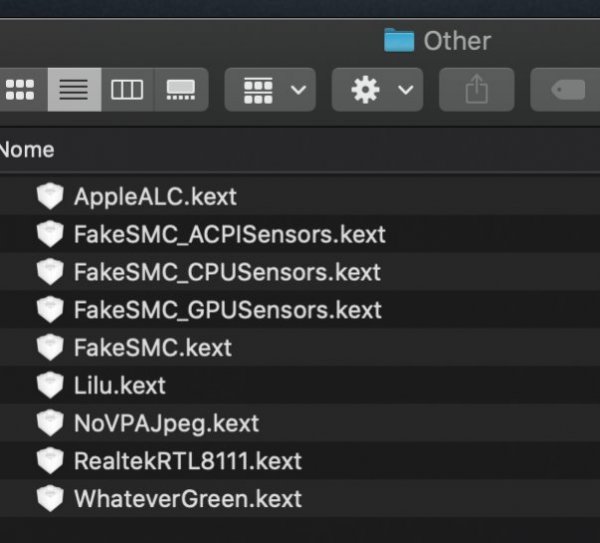
Task: Click the Share toolbar button
Action: pyautogui.click(x=476, y=90)
